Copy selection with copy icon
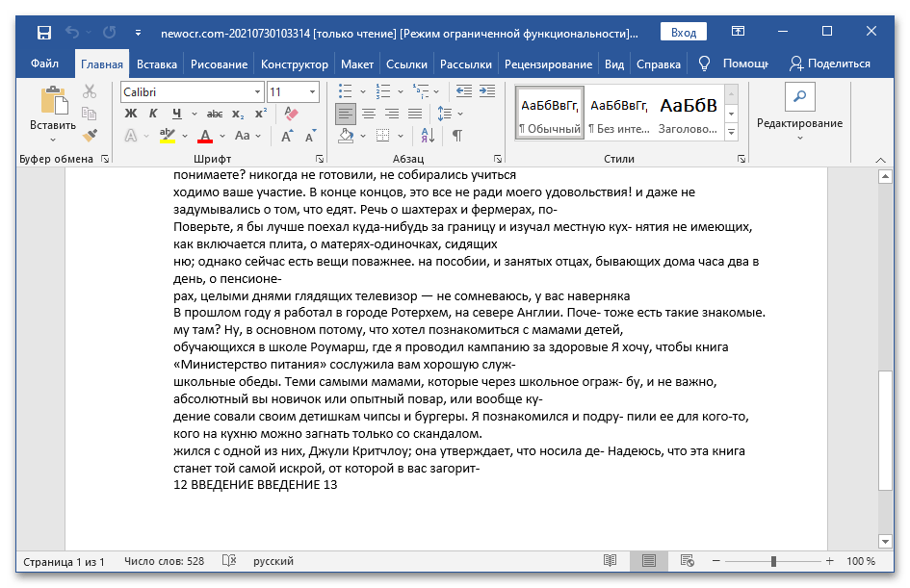The image size is (910, 588). [x=90, y=114]
